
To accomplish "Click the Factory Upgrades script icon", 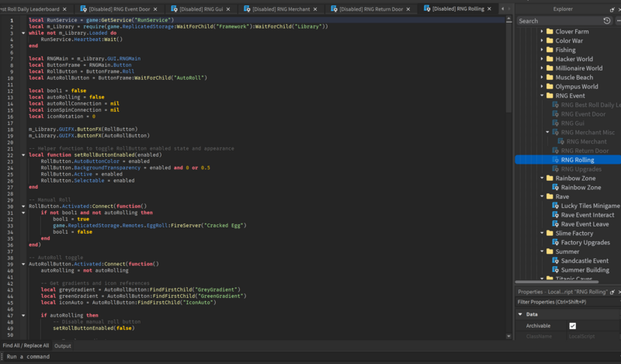I will (x=555, y=242).
